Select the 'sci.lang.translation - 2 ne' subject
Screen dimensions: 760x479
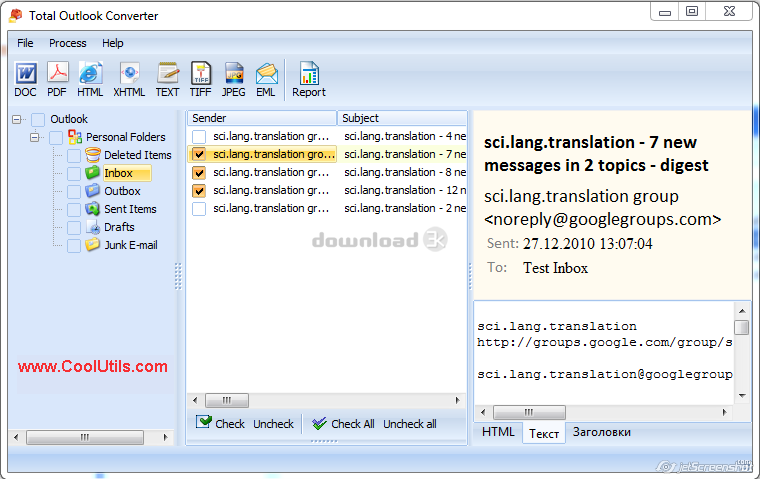click(405, 208)
